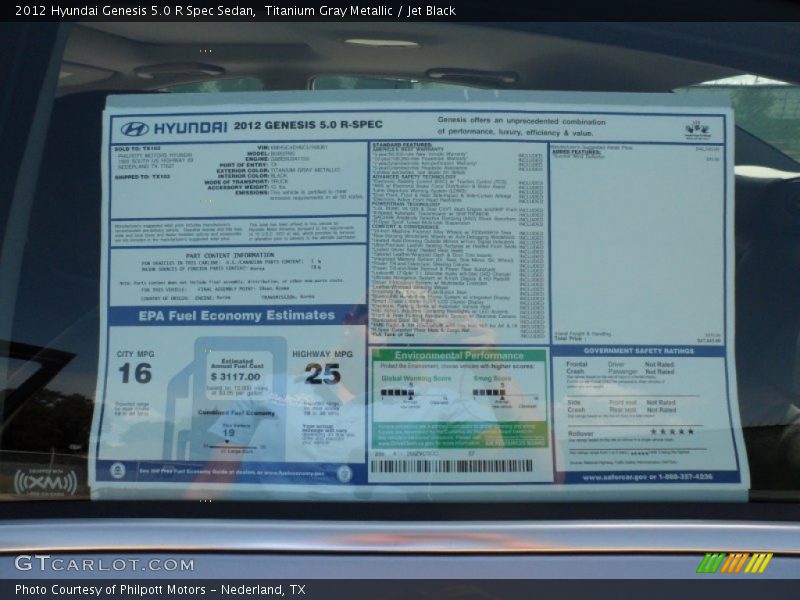Click the "Environmental Performance" green header
Screen dimensions: 800x600
pyautogui.click(x=459, y=356)
